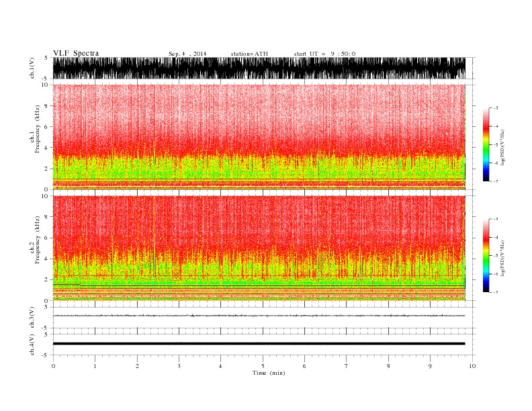532x411 pixels.
Task: Click the color bar beside ch.1 spectrogram
Action: (x=486, y=144)
